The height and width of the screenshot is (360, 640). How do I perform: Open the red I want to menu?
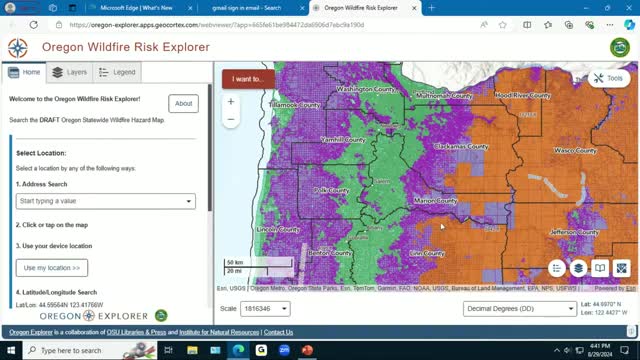(248, 79)
